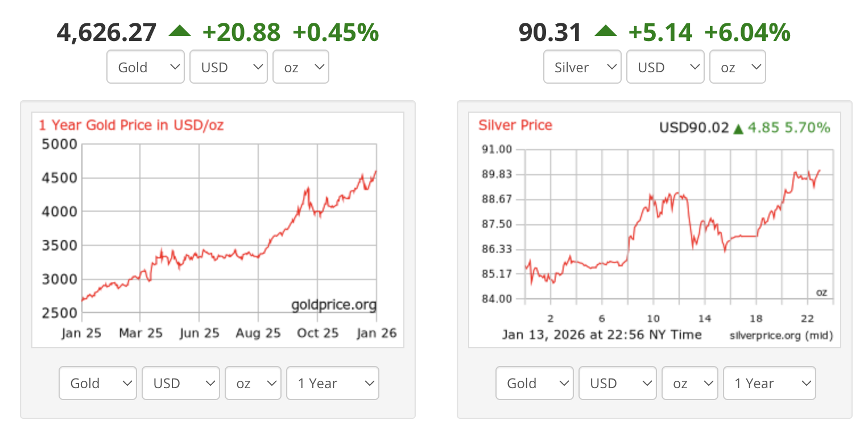
Task: Open the 1 Year dropdown below the gold chart
Action: coord(332,383)
